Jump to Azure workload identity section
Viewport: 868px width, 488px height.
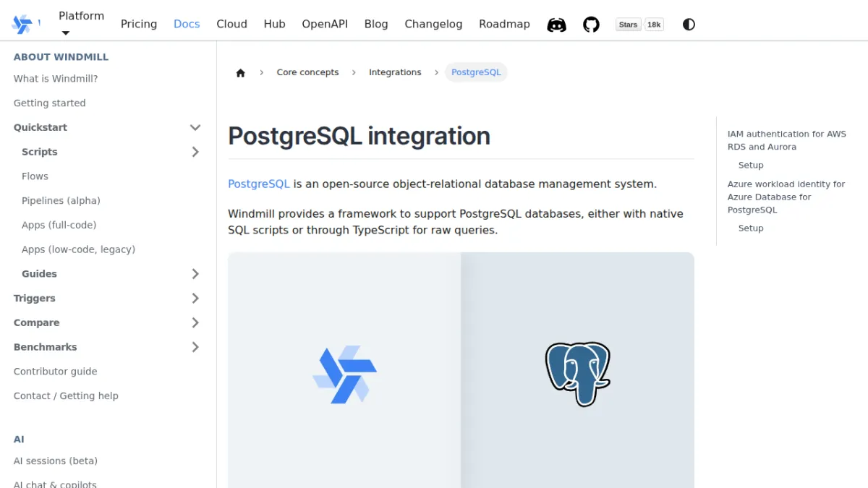point(786,197)
